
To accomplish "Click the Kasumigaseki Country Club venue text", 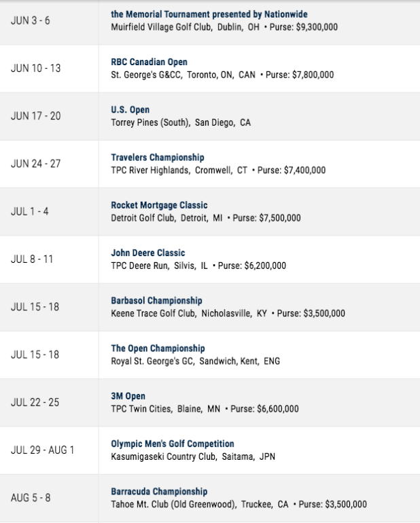I will 164,456.
